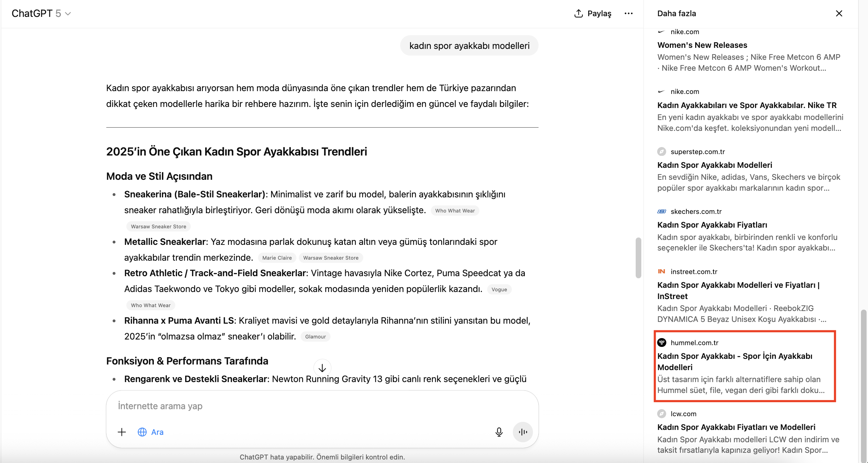The width and height of the screenshot is (868, 463).
Task: Start voice mode with the waveform icon
Action: point(523,432)
